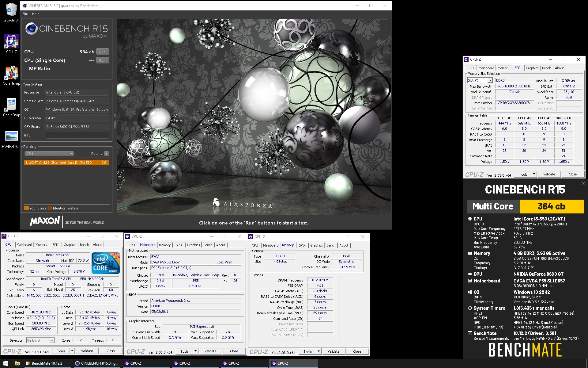Open Mainboard tab in CPU tab CPU-Z window
This screenshot has height=368, width=588.
tap(24, 245)
